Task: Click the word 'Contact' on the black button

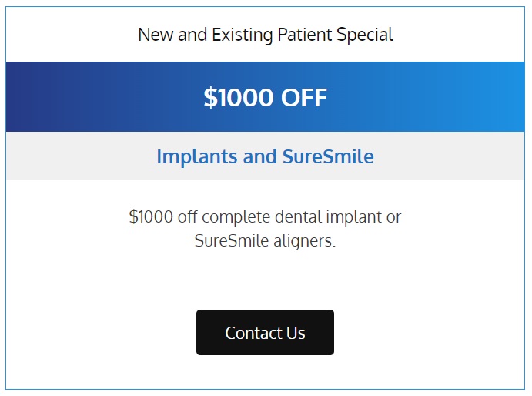Action: pos(253,333)
